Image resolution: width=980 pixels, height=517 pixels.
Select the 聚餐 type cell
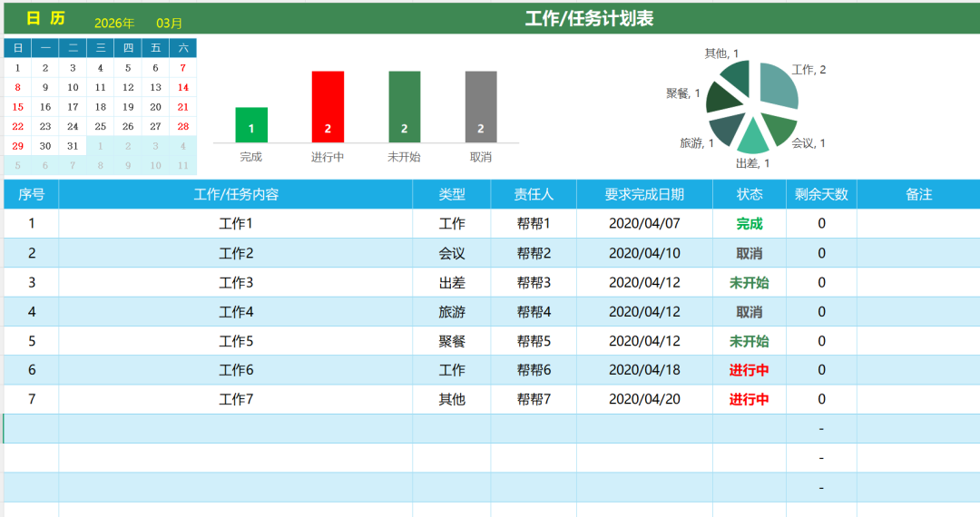(x=452, y=341)
